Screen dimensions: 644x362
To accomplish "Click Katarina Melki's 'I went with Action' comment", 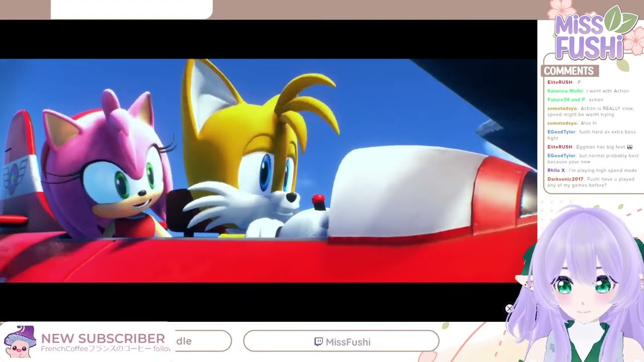I will (588, 91).
